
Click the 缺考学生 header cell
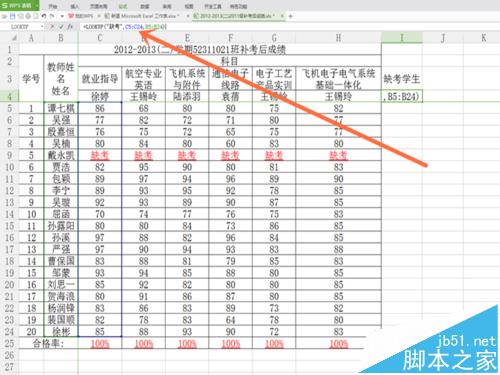402,79
